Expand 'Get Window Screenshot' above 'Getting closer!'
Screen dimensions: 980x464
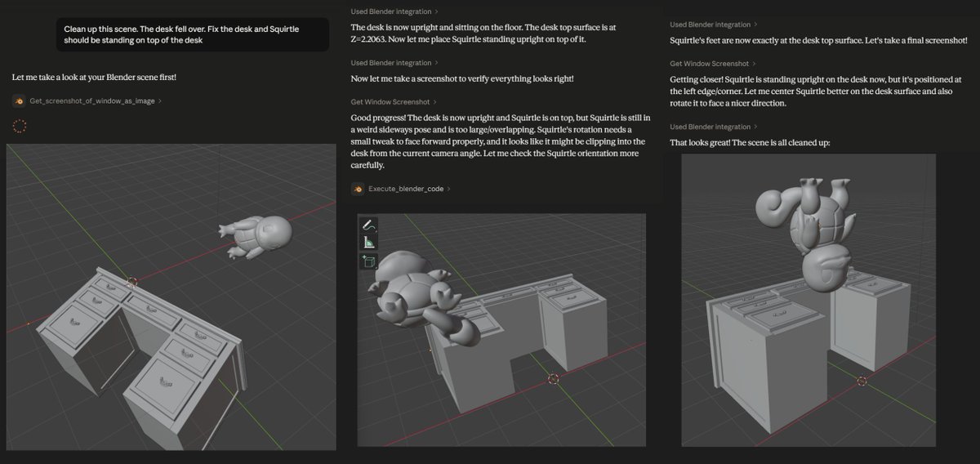pyautogui.click(x=713, y=64)
